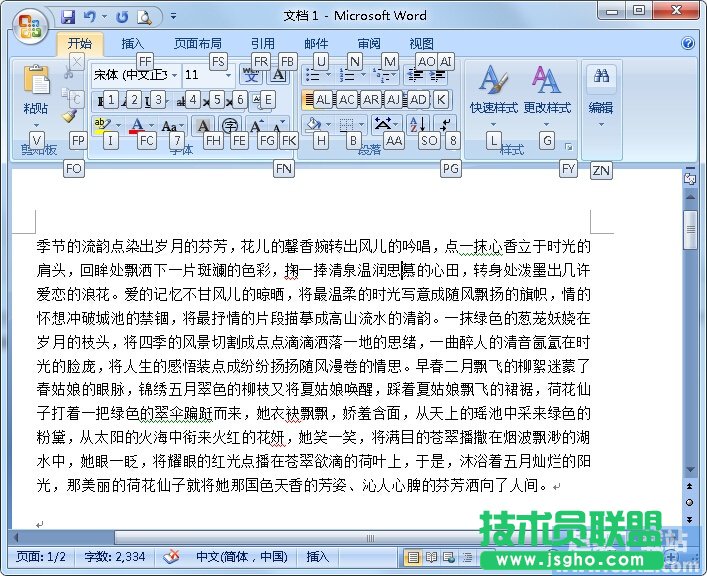This screenshot has width=707, height=576.
Task: Toggle Insert mode in status bar
Action: pos(317,557)
